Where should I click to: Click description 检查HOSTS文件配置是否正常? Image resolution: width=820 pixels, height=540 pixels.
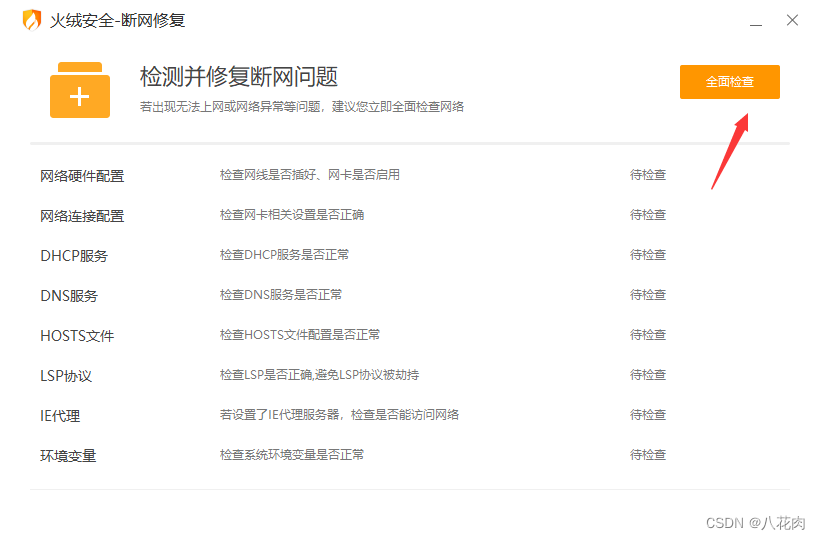[300, 335]
